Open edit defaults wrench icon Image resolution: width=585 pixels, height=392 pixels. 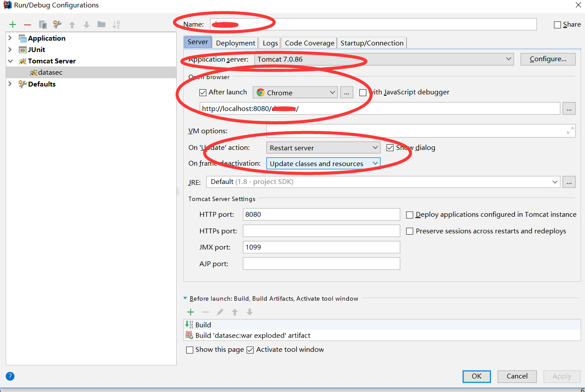tap(56, 24)
